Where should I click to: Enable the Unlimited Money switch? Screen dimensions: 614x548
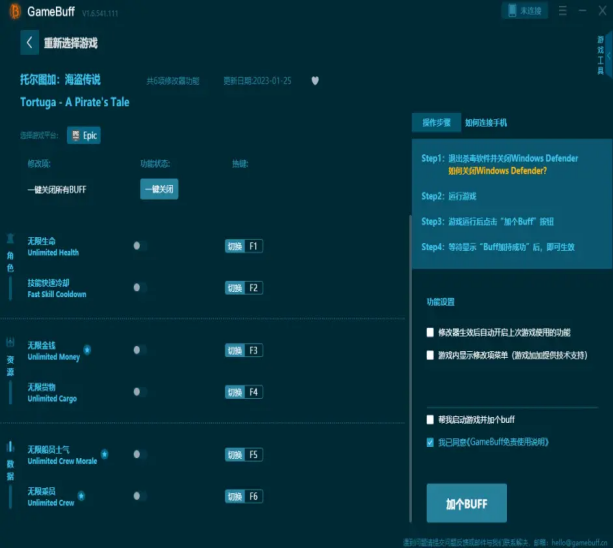coord(140,350)
